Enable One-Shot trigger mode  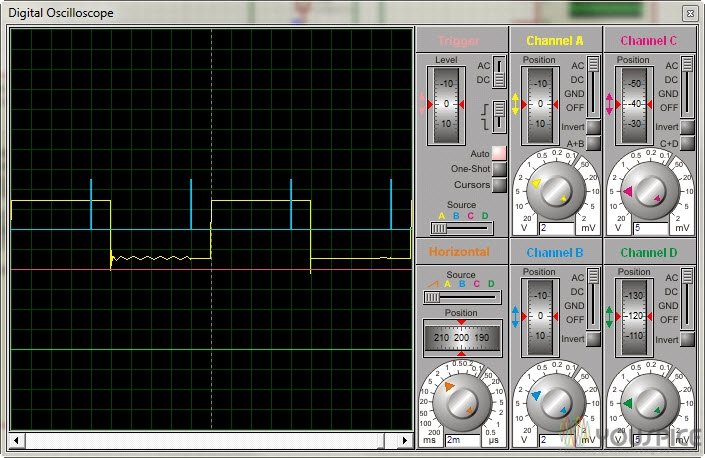(499, 169)
